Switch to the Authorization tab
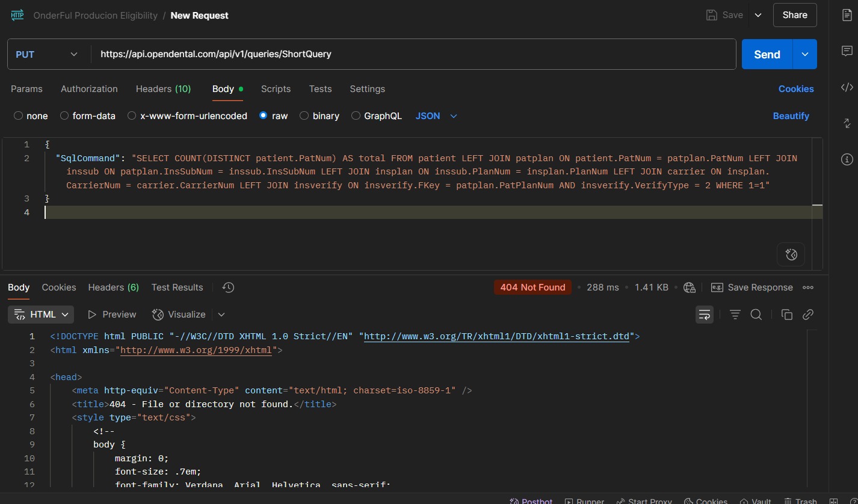The width and height of the screenshot is (858, 504). (x=89, y=88)
